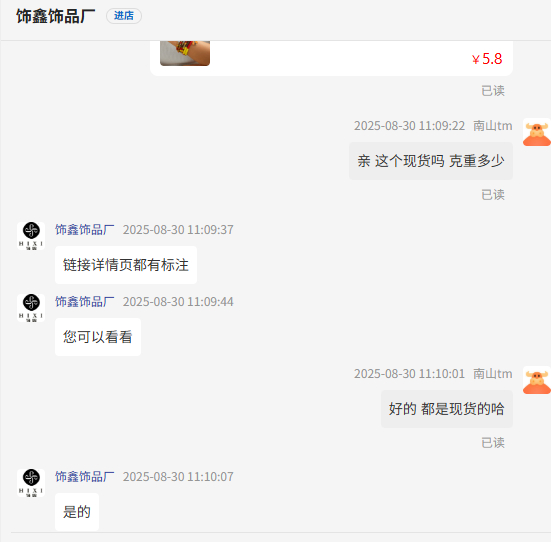Open the bracelet product thumbnail image

point(185,53)
